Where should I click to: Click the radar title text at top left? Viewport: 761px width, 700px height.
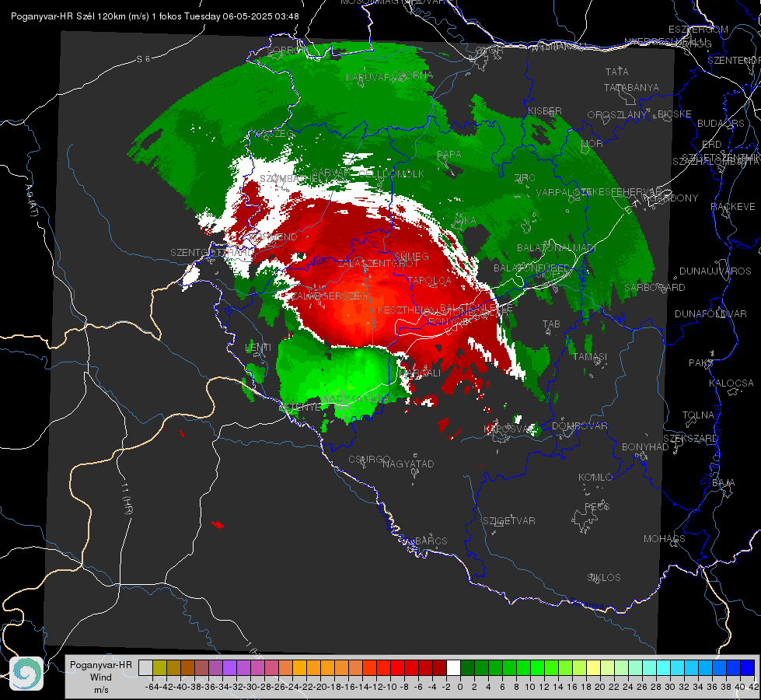pos(155,16)
